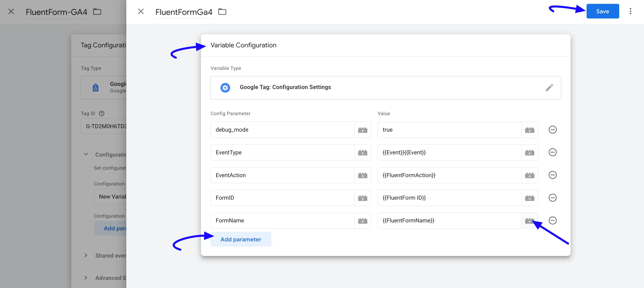The image size is (644, 288).
Task: Click folder icon next to FluentFormGa4 title
Action: 222,11
